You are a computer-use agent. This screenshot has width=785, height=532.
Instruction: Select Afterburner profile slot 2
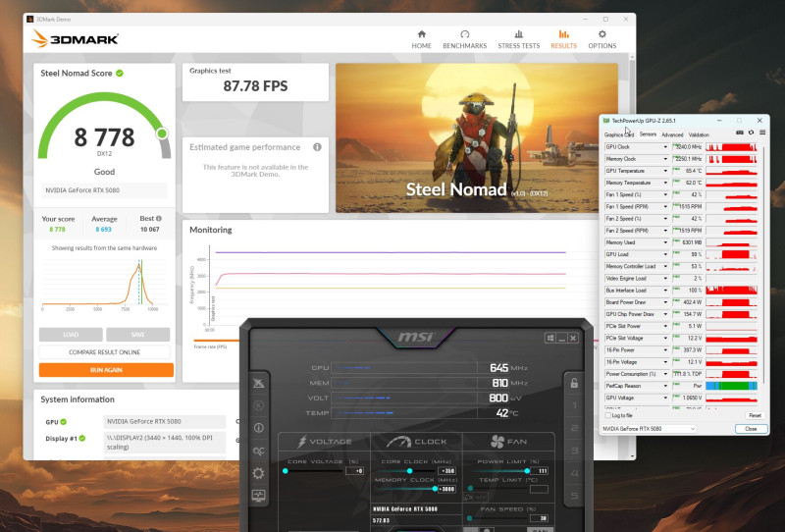click(x=574, y=428)
